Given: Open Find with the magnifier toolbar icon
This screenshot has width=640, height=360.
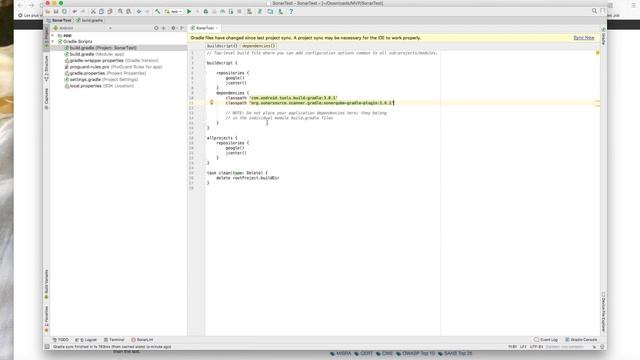Looking at the screenshot, I should (x=120, y=12).
